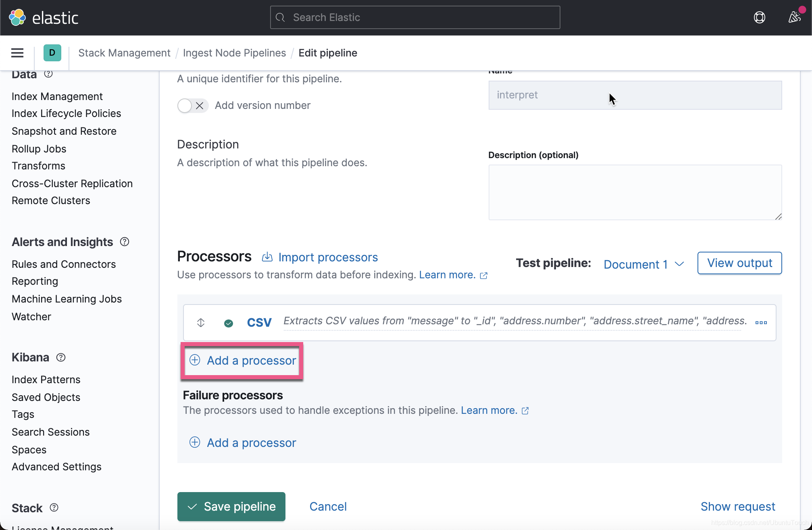
Task: Save the pipeline
Action: [x=231, y=507]
